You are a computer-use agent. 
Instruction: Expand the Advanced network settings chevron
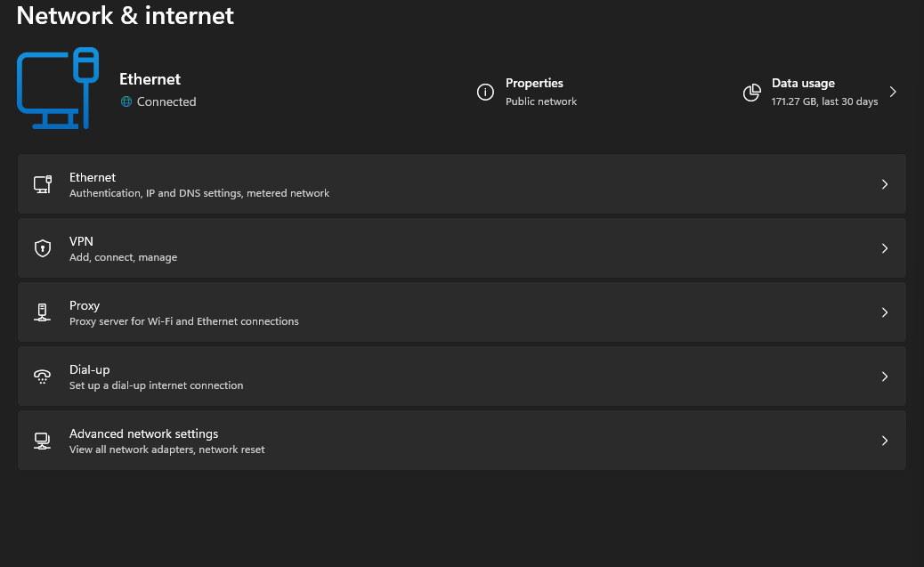pos(884,441)
